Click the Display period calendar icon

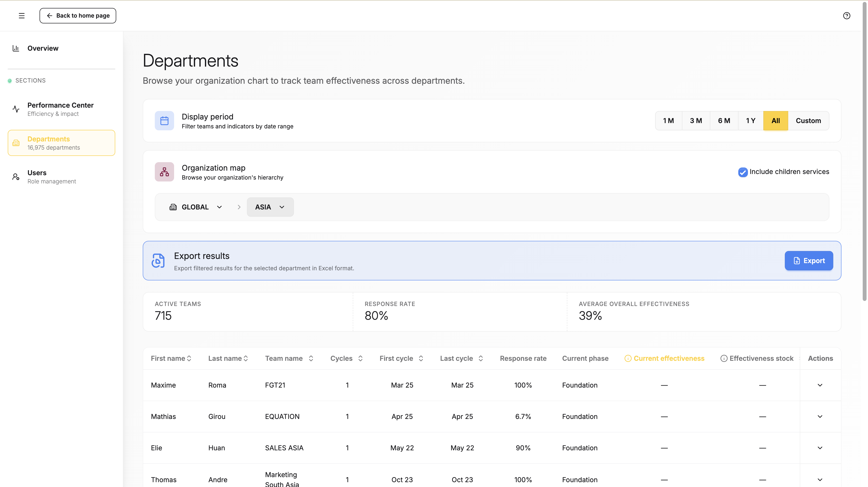[x=164, y=121]
